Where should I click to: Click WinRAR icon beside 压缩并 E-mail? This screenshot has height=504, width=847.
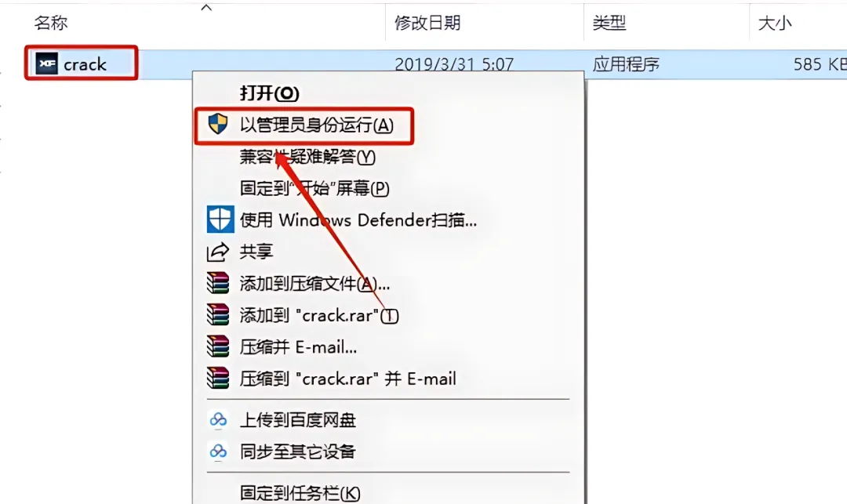pyautogui.click(x=218, y=346)
